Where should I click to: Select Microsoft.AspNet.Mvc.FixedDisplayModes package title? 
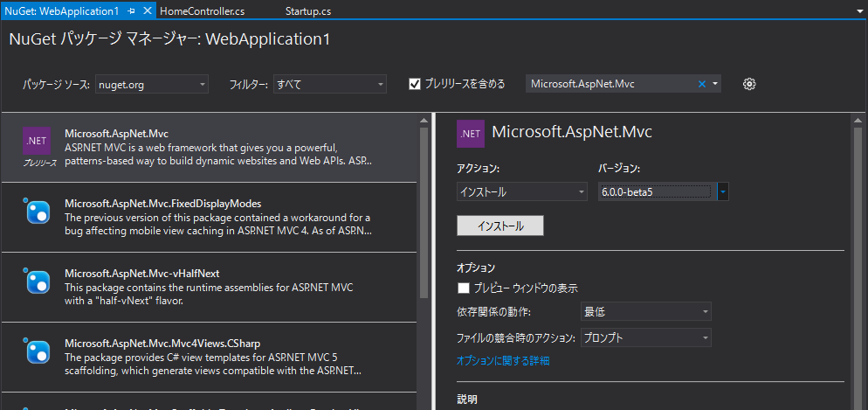coord(162,203)
